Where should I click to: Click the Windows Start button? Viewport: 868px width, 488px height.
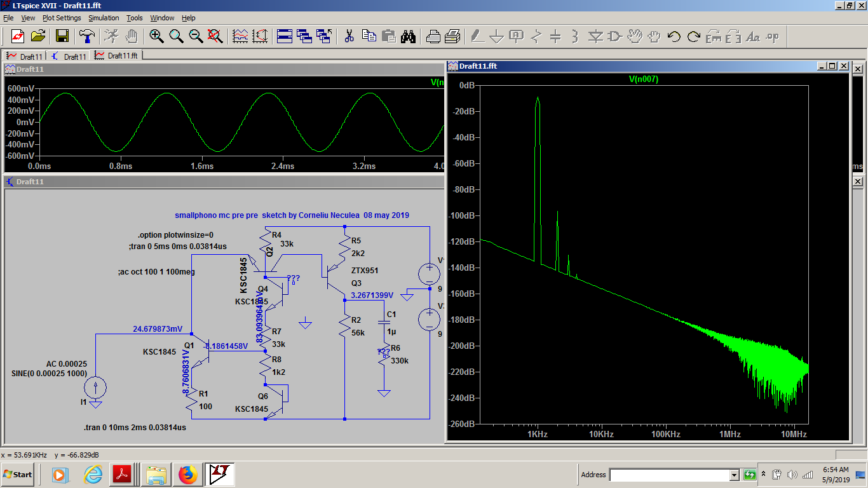coord(18,475)
